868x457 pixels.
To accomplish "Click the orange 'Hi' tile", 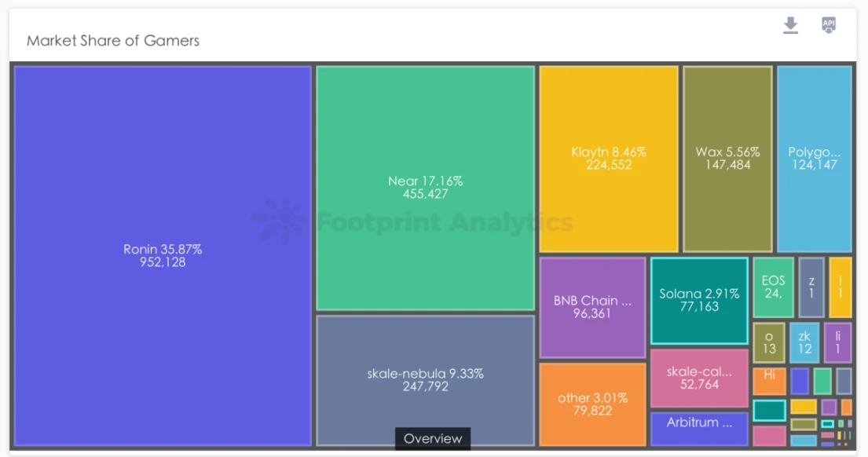I will coord(769,380).
